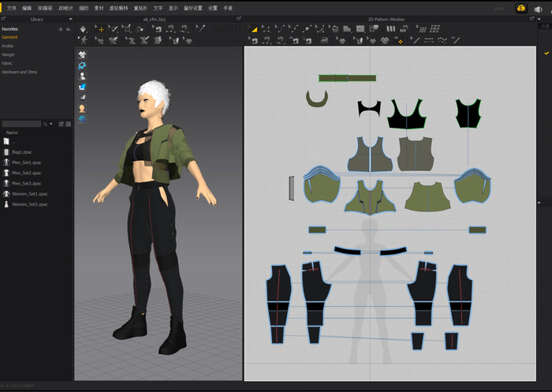This screenshot has height=392, width=552.
Task: Open Women_Set1.zpac file in Library
Action: point(30,193)
